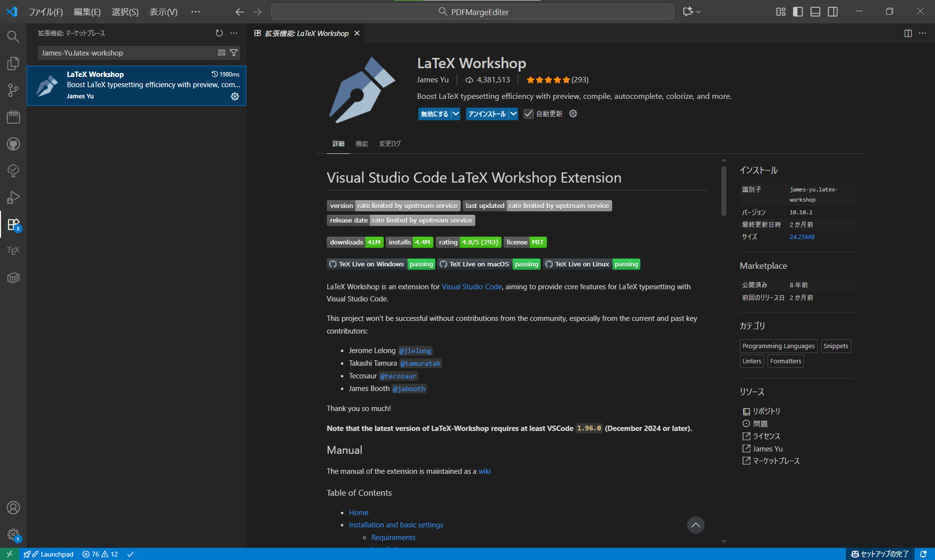
Task: Split the editor with the split icon
Action: point(908,33)
